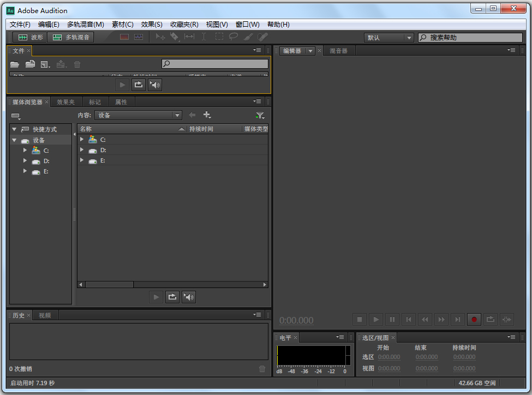Click the drive icon above the tree
532x395 pixels.
[16, 116]
